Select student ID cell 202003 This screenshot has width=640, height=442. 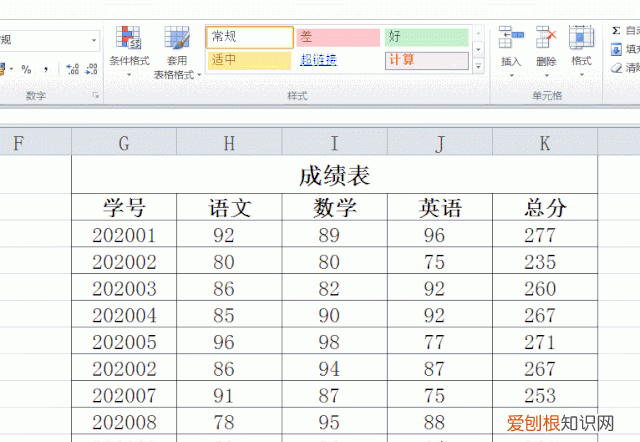124,288
